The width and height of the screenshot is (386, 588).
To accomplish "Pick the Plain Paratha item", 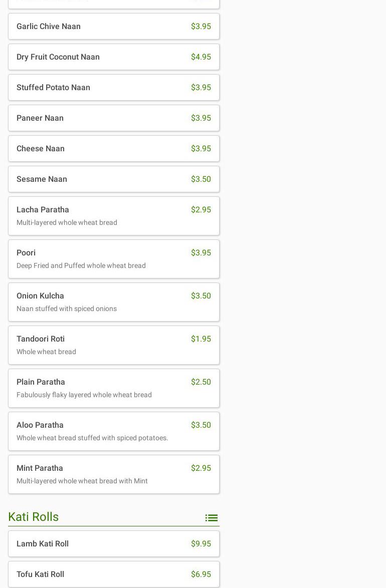I will (113, 388).
